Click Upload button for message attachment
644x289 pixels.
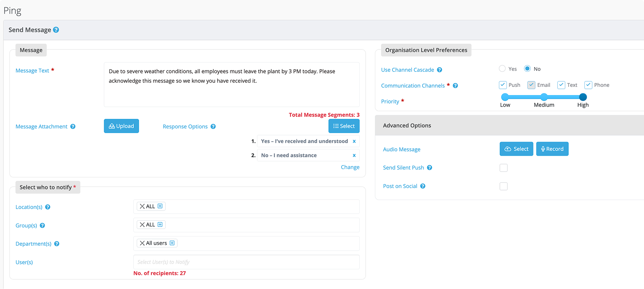[x=121, y=126]
